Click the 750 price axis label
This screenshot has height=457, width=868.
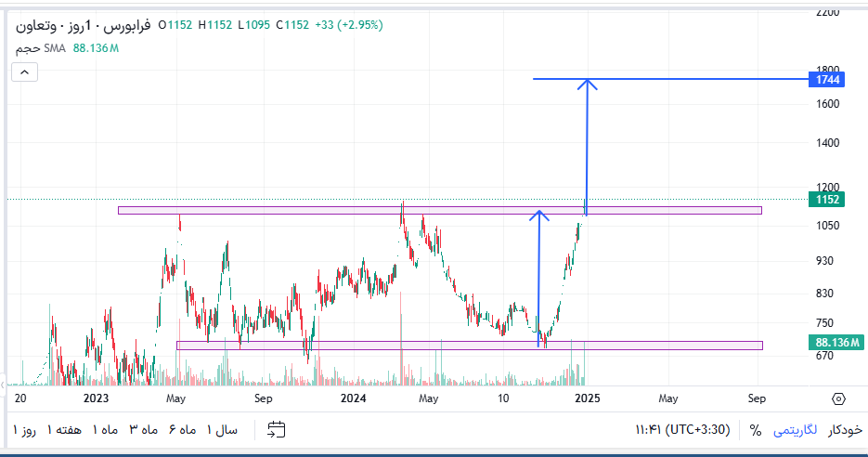click(824, 322)
